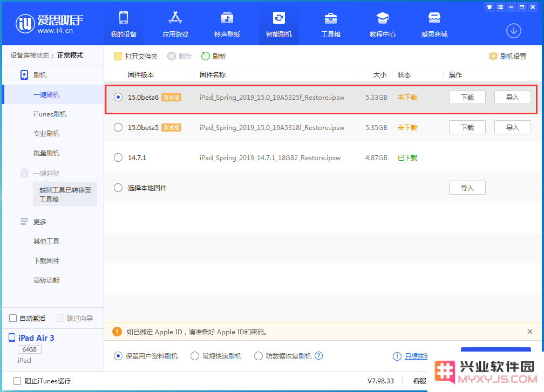Open 刷机设置 gear settings
544x392 pixels.
[493, 56]
